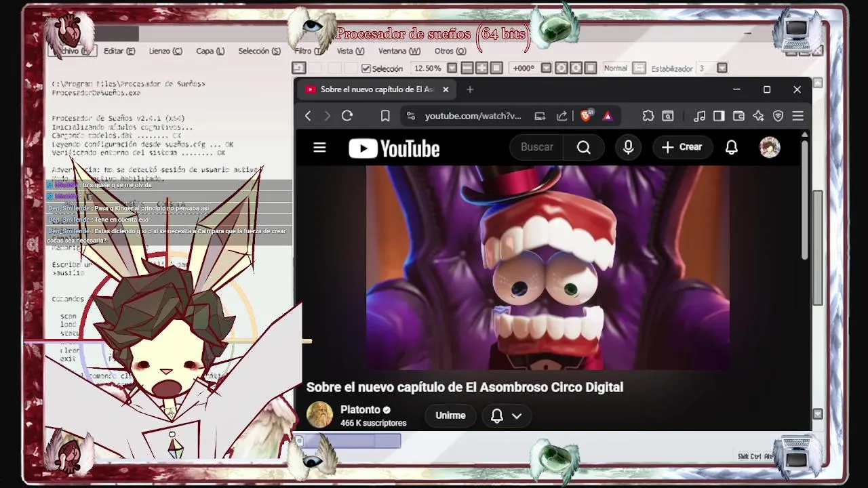
Task: Click the paint canvas scroll up arrow
Action: coord(818,83)
